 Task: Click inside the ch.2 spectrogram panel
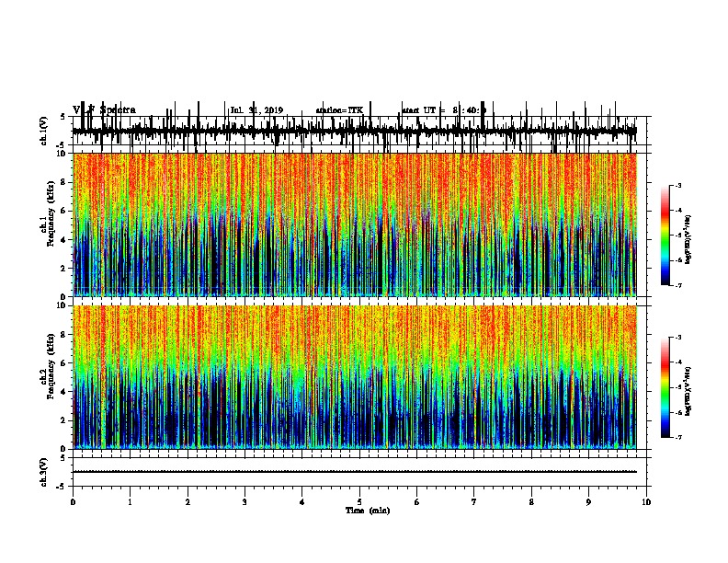tap(355, 377)
